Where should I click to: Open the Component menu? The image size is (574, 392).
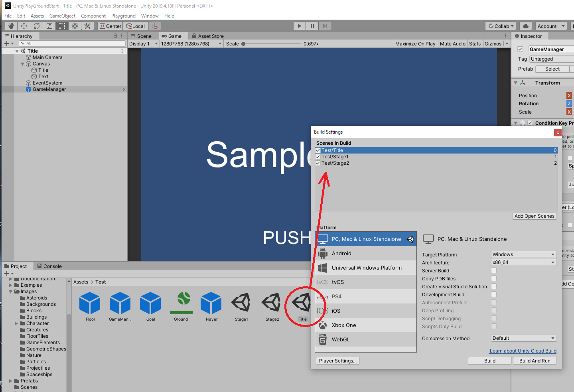[x=93, y=16]
